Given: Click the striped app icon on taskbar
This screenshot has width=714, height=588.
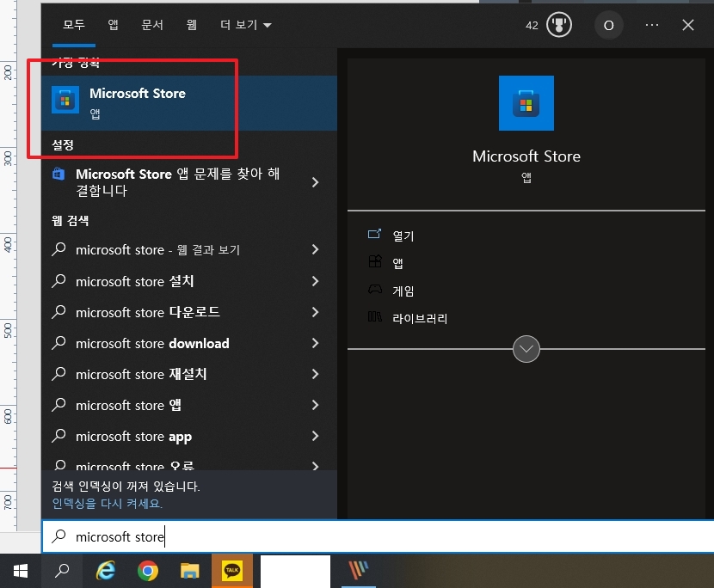Looking at the screenshot, I should click(x=359, y=571).
